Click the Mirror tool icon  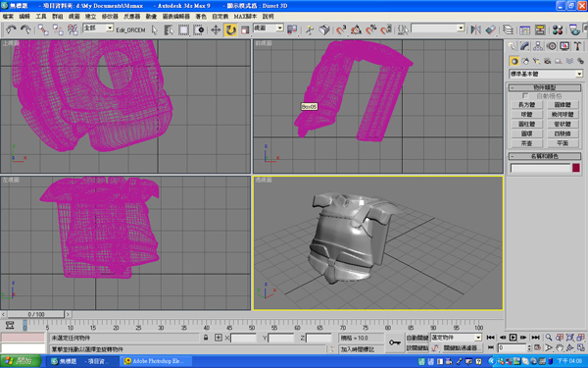point(476,29)
